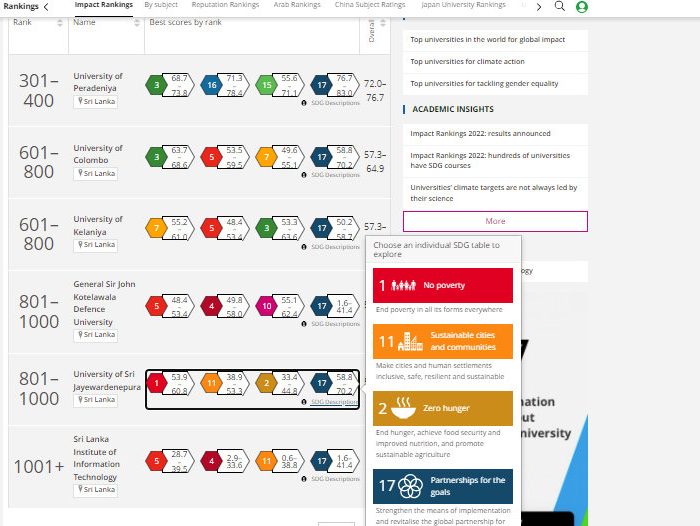Image resolution: width=700 pixels, height=526 pixels.
Task: Choose the Zero hunger SDG tile
Action: pyautogui.click(x=443, y=408)
